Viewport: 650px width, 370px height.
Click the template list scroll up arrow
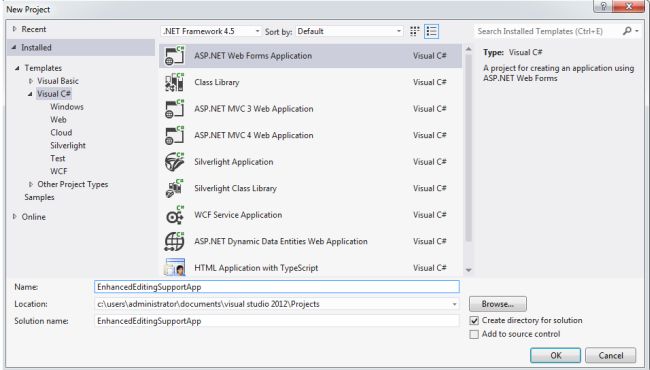click(468, 49)
